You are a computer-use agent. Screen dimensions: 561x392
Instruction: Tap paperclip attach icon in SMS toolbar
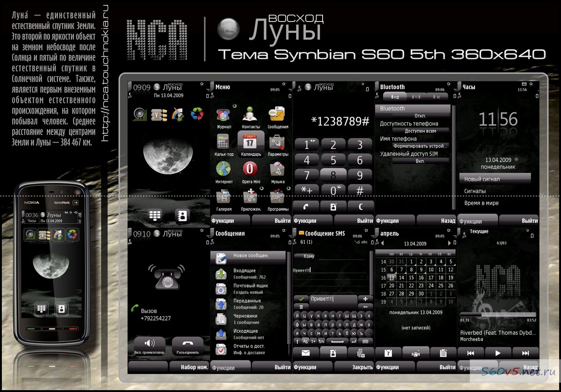[x=360, y=353]
